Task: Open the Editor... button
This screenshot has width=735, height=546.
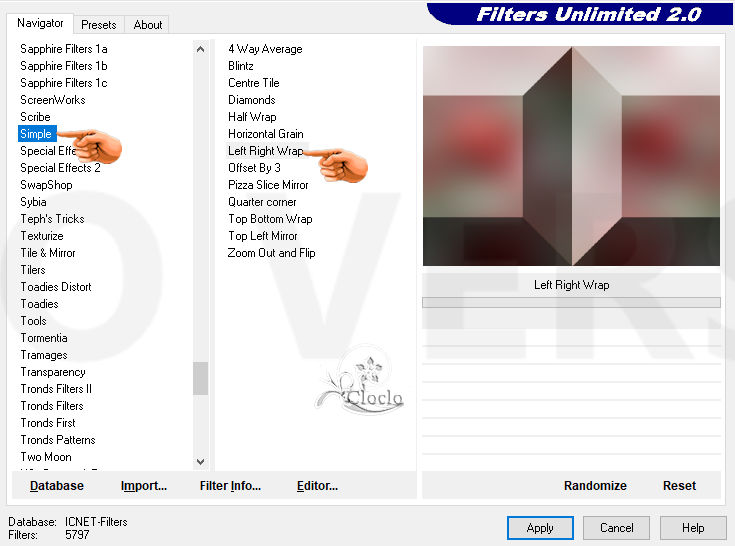Action: click(317, 486)
